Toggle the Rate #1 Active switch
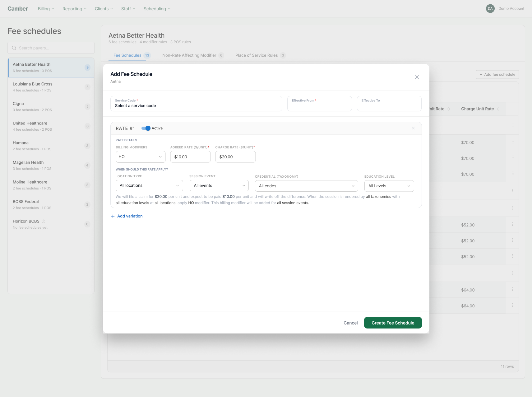The image size is (532, 397). point(146,128)
